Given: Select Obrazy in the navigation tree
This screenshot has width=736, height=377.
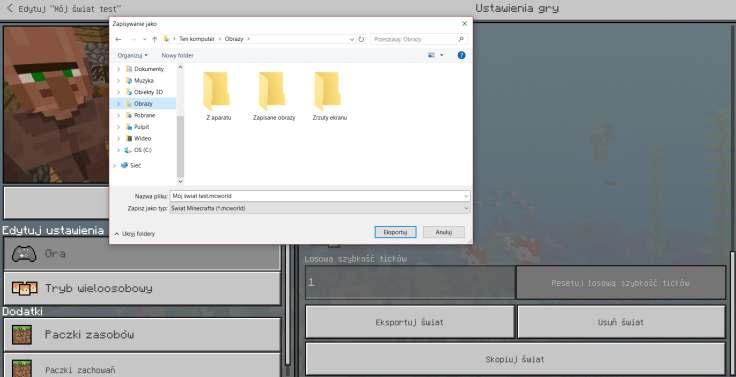Looking at the screenshot, I should (142, 104).
